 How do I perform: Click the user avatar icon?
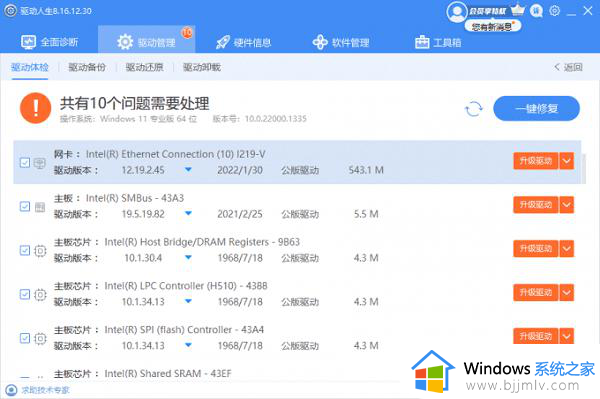457,12
